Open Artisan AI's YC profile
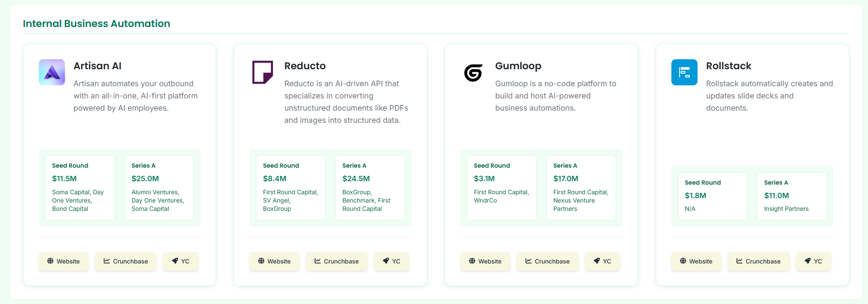This screenshot has height=304, width=868. 180,261
